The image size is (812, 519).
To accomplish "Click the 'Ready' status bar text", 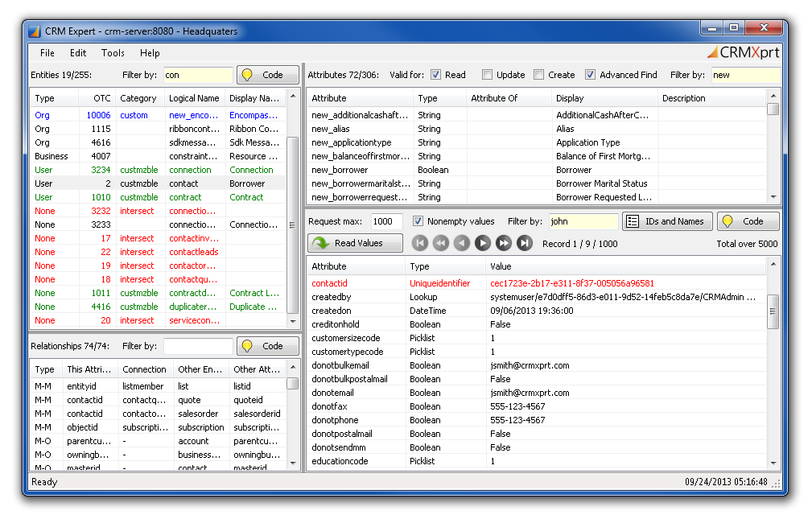I will 44,482.
